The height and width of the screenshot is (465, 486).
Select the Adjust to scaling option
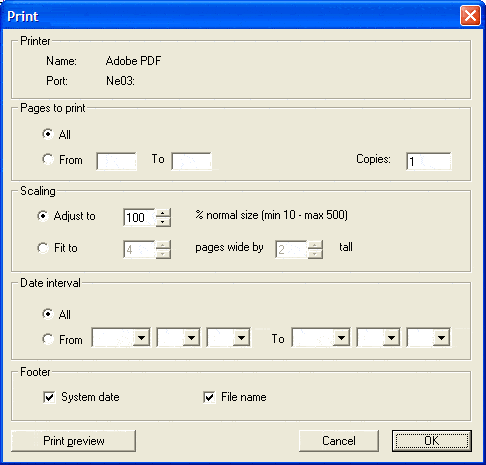(43, 216)
